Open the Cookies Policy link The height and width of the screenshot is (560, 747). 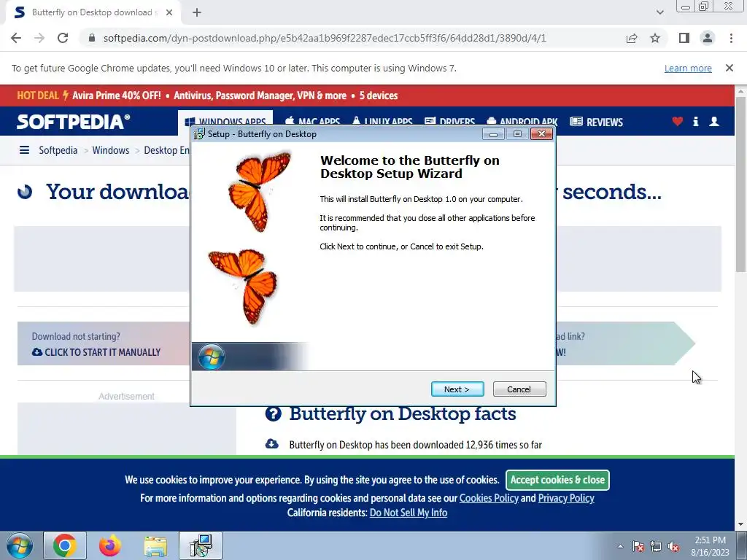tap(489, 498)
